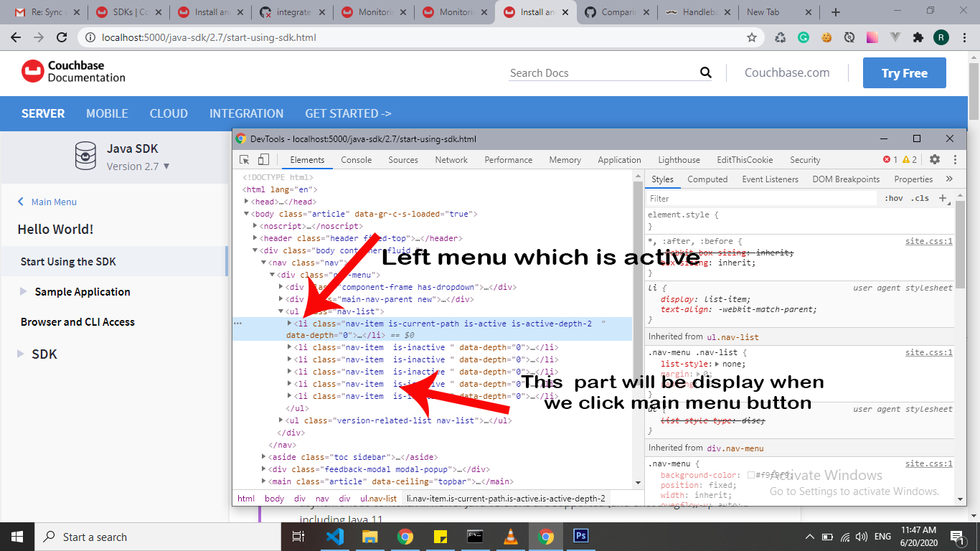Expand the SDK section in left nav
This screenshot has height=551, width=980.
22,354
